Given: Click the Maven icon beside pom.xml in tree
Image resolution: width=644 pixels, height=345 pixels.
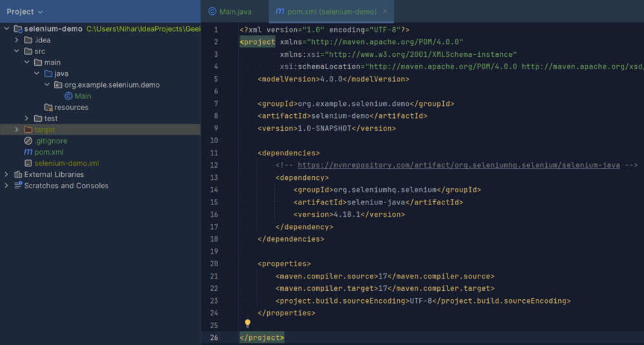Looking at the screenshot, I should [28, 152].
